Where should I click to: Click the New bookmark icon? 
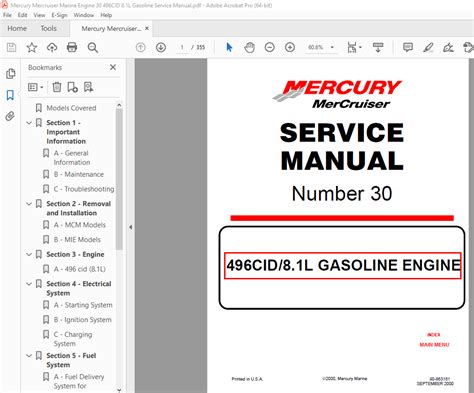point(72,87)
